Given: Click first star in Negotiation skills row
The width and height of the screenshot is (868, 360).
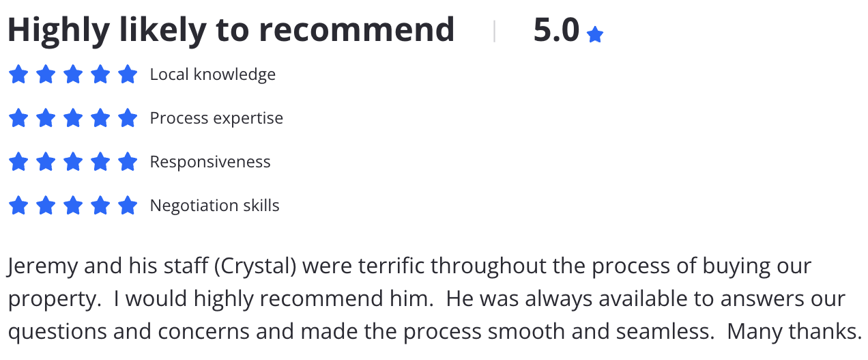Looking at the screenshot, I should 18,206.
